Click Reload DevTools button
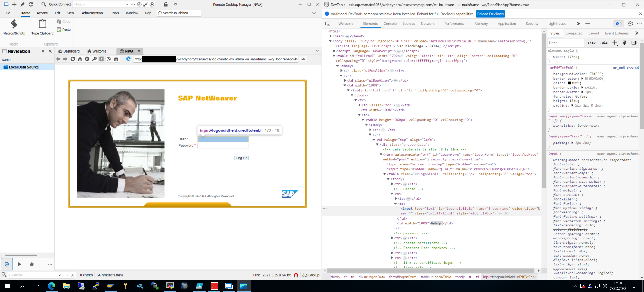This screenshot has height=292, width=644. pyautogui.click(x=490, y=14)
